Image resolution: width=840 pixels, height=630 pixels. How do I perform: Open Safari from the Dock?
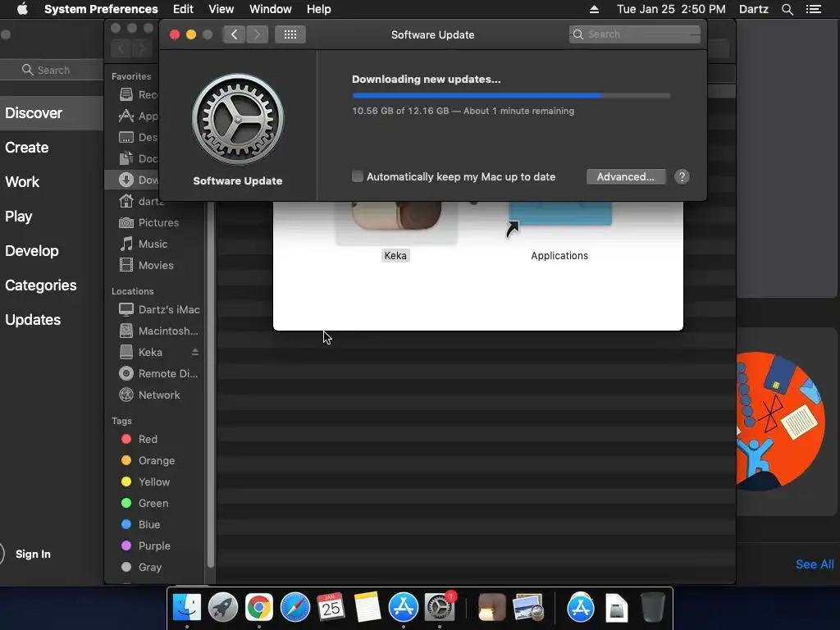[x=294, y=608]
